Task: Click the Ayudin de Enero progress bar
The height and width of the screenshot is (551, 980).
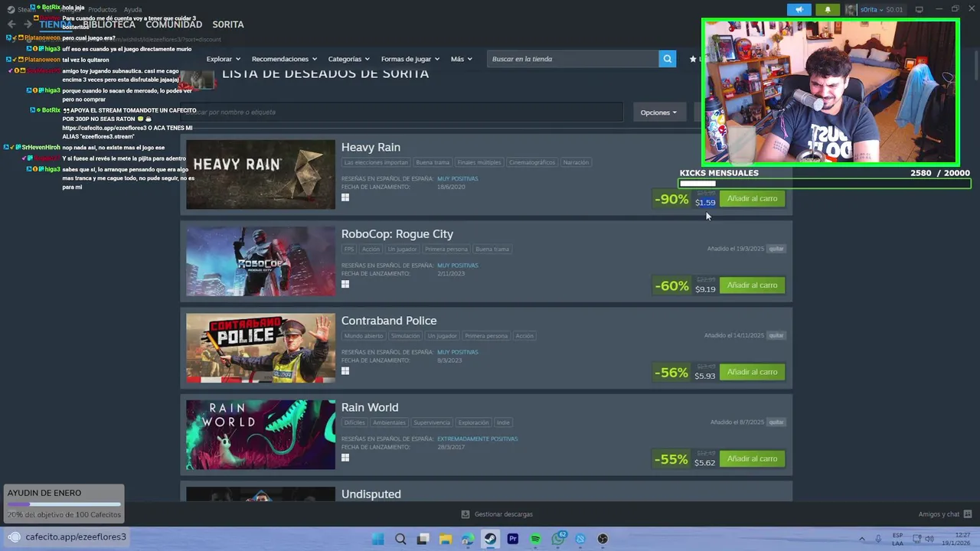Action: [x=64, y=504]
